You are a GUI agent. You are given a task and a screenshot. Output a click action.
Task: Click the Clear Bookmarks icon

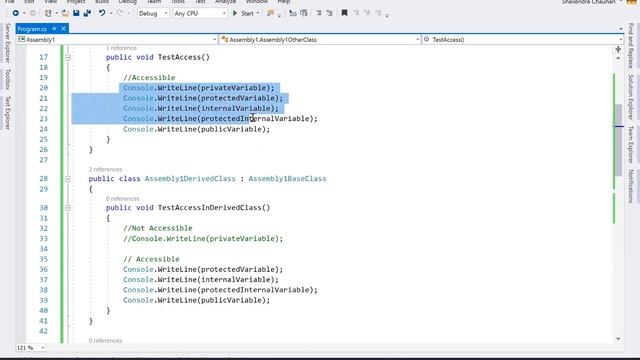click(378, 13)
